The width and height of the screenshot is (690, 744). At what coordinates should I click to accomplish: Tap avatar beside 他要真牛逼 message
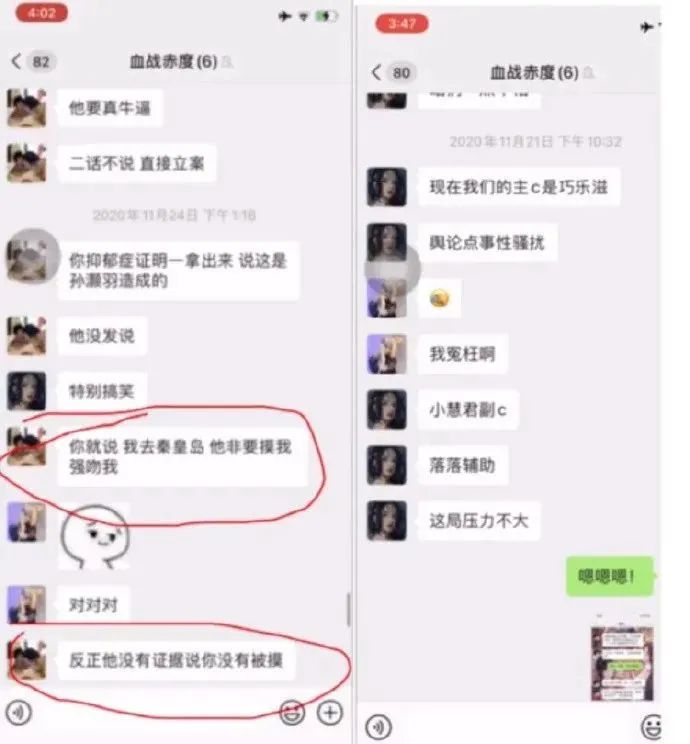27,107
